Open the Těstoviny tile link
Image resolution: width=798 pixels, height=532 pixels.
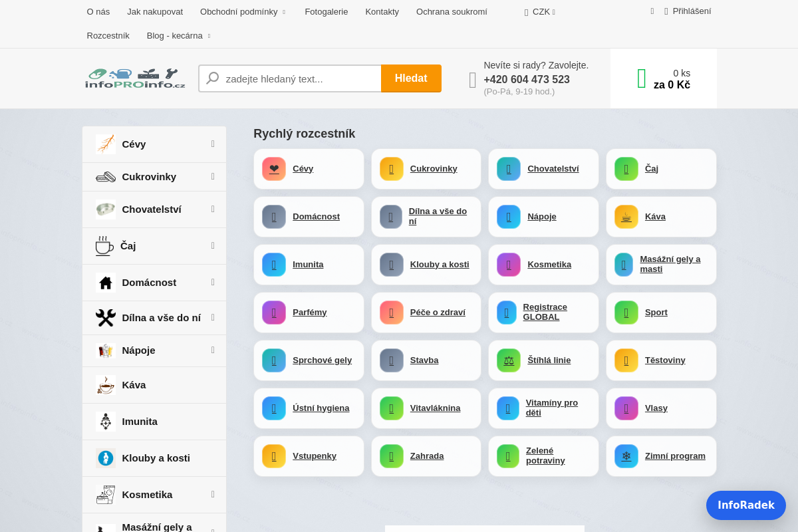coord(665,360)
